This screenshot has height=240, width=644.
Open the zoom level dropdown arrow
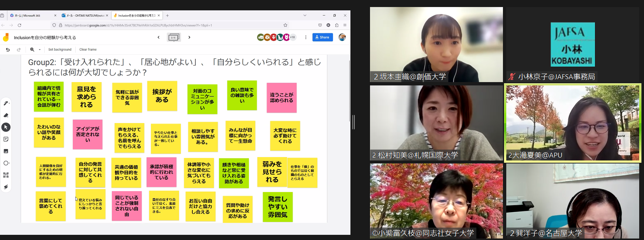[x=40, y=50]
